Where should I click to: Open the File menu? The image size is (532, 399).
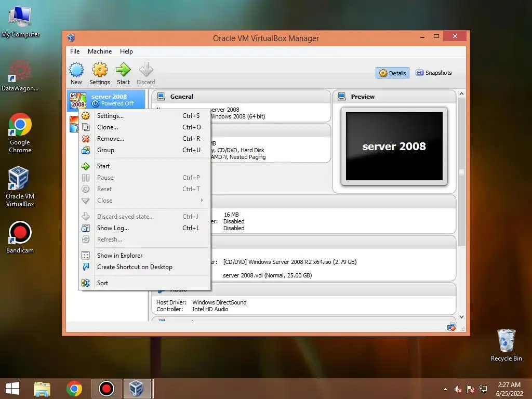(x=75, y=51)
